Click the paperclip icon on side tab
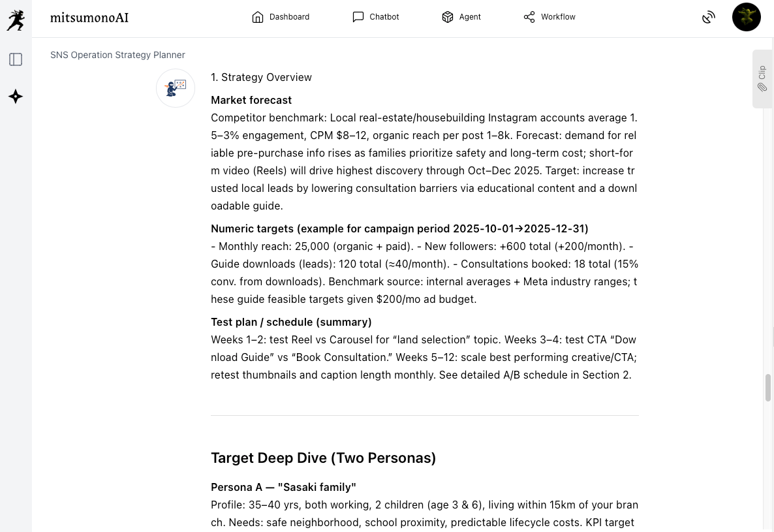Image resolution: width=774 pixels, height=532 pixels. (x=762, y=87)
